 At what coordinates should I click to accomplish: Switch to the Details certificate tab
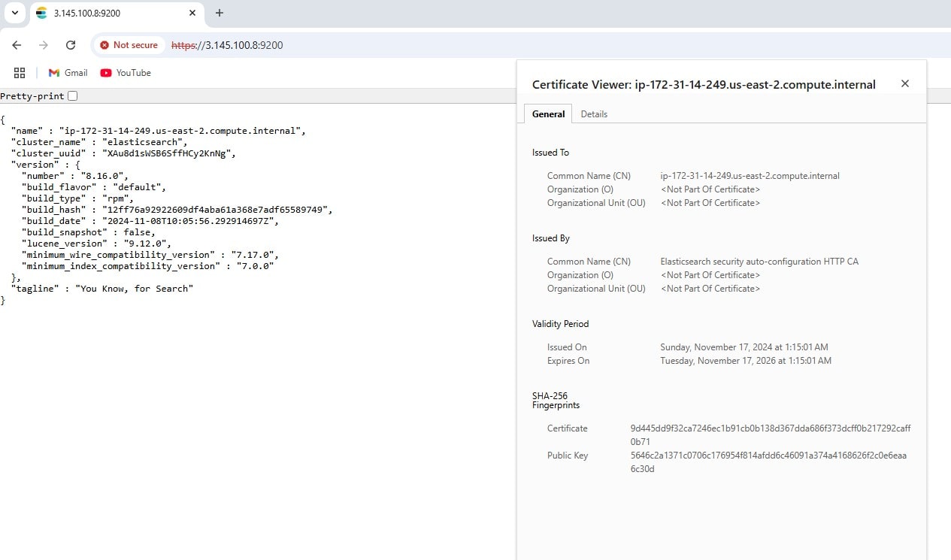[x=594, y=114]
